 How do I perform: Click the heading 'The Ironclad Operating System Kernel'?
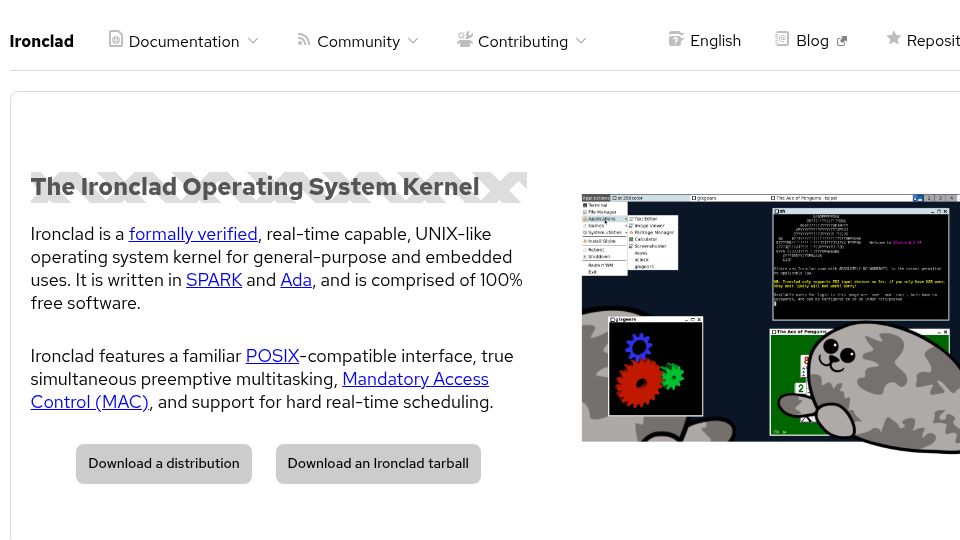(255, 187)
